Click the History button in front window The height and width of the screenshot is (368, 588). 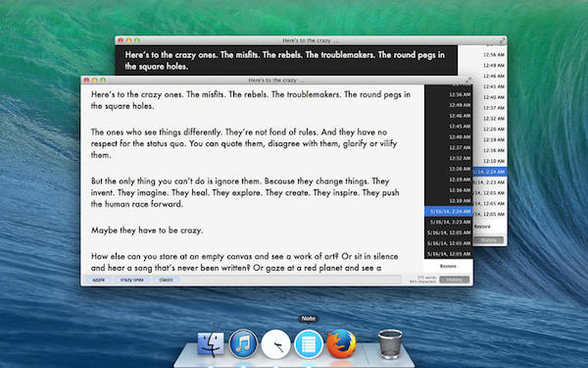[454, 280]
